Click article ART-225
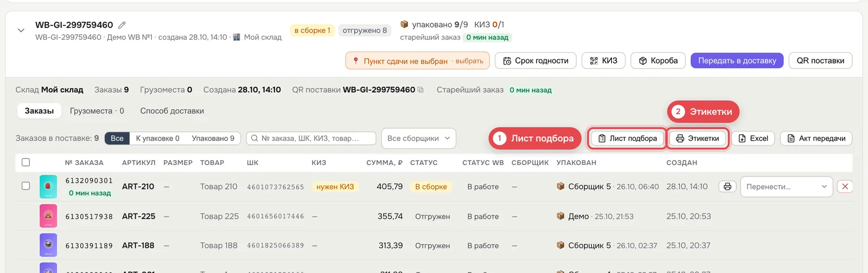 [x=138, y=216]
